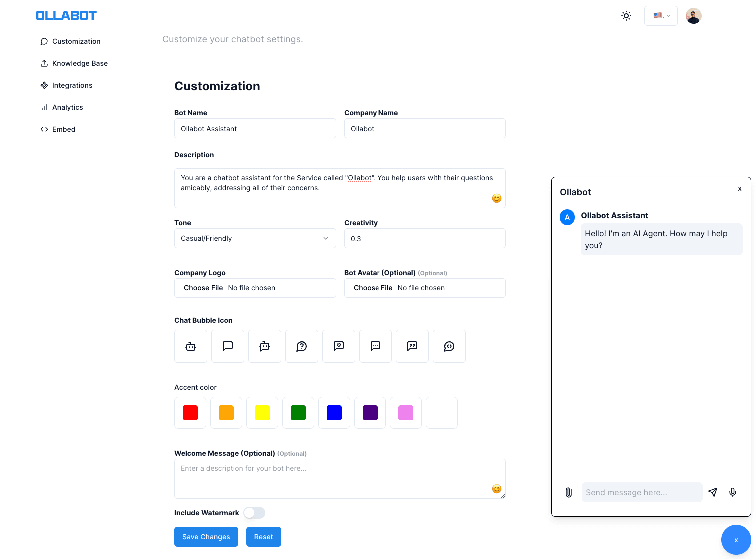Go to Integrations in the sidebar
Image resolution: width=756 pixels, height=559 pixels.
tap(66, 85)
